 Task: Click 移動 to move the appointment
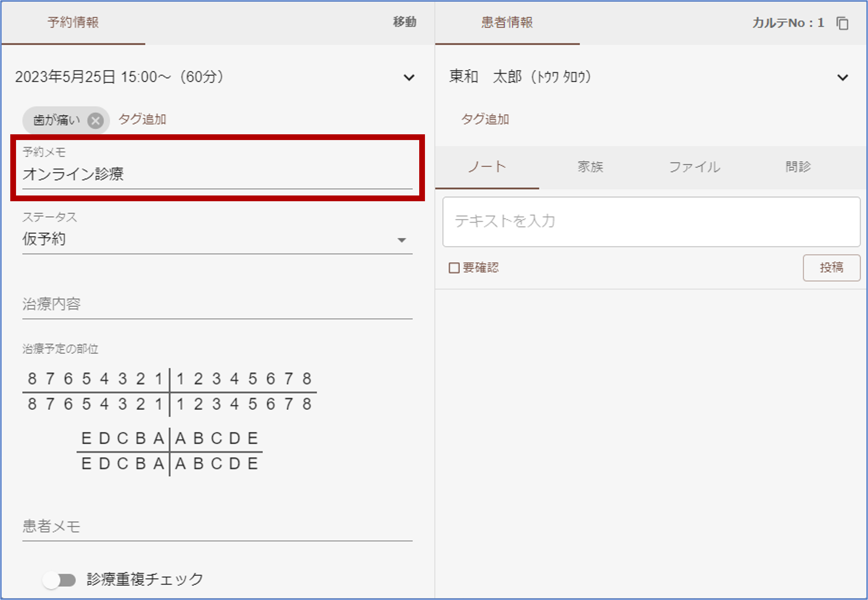(404, 22)
